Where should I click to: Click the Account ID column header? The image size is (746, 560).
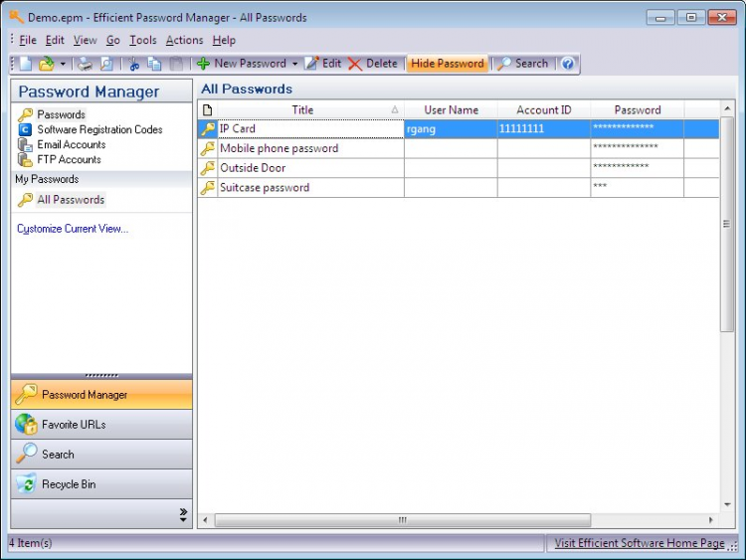coord(544,109)
